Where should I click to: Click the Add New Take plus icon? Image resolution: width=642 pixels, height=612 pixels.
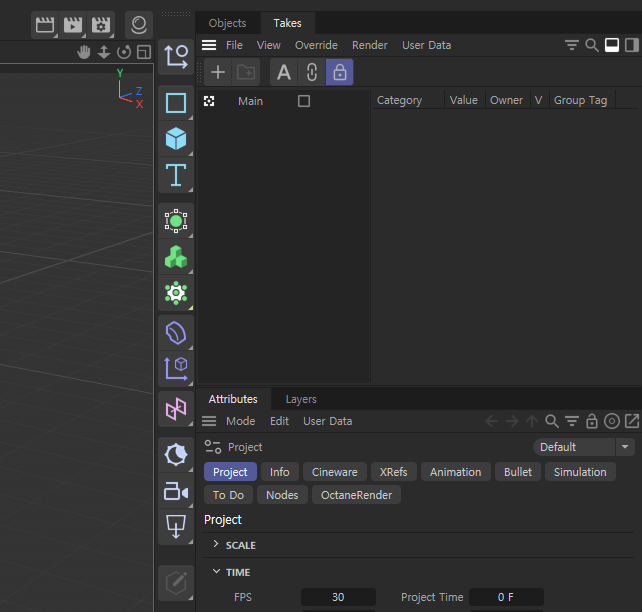coord(218,72)
